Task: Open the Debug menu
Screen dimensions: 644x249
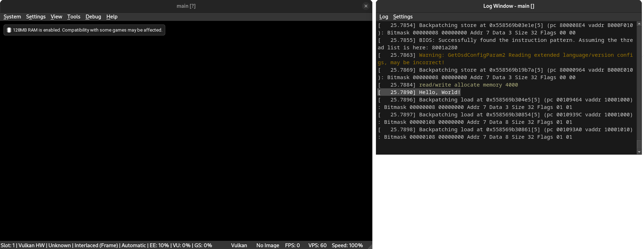Action: (x=93, y=17)
